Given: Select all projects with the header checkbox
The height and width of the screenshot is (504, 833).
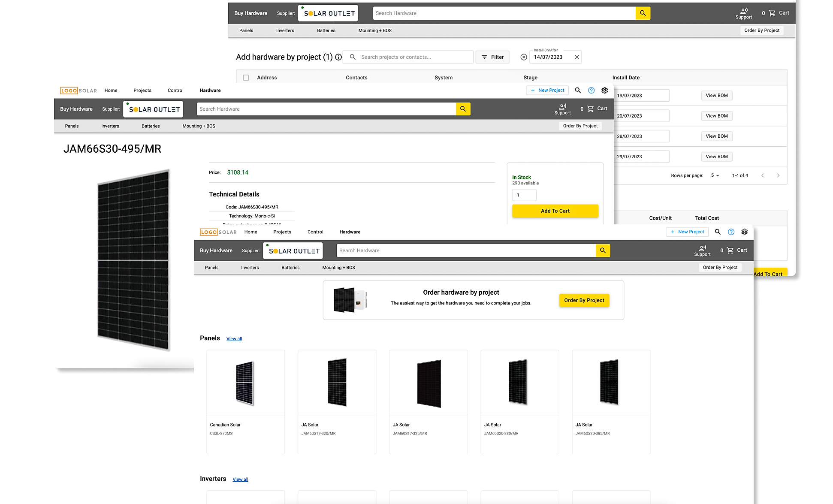Looking at the screenshot, I should pos(246,77).
